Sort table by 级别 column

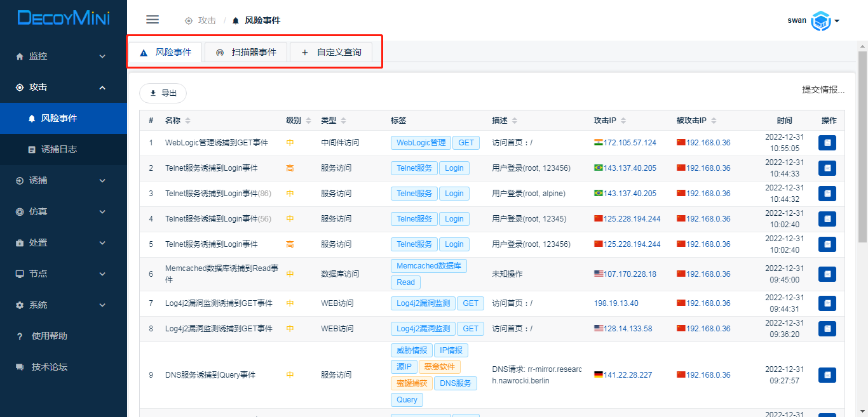308,121
